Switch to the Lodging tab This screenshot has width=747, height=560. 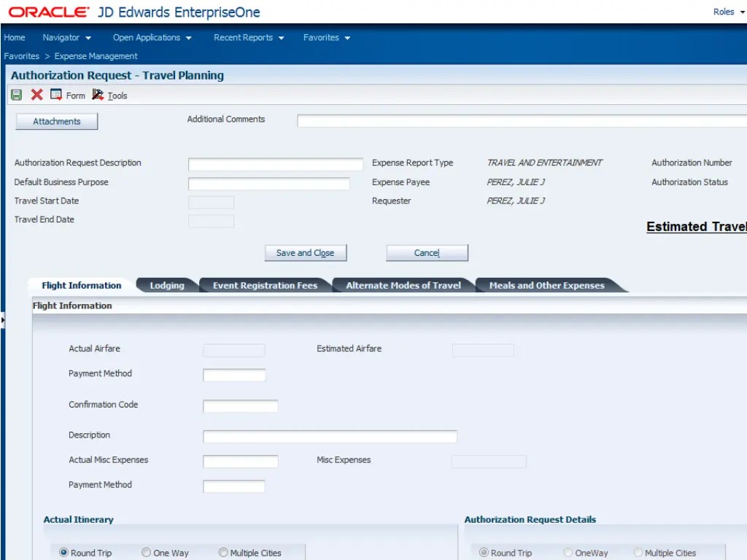167,285
